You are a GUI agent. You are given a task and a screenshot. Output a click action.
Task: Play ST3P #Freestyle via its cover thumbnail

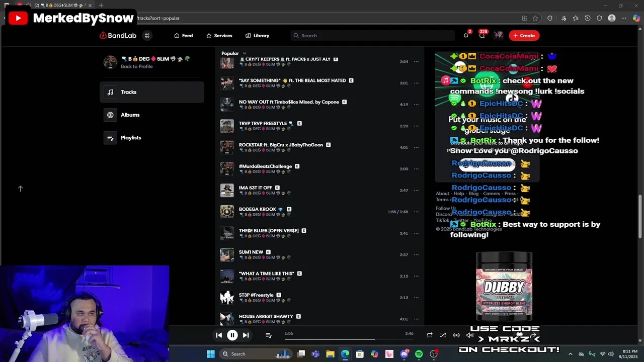click(227, 298)
